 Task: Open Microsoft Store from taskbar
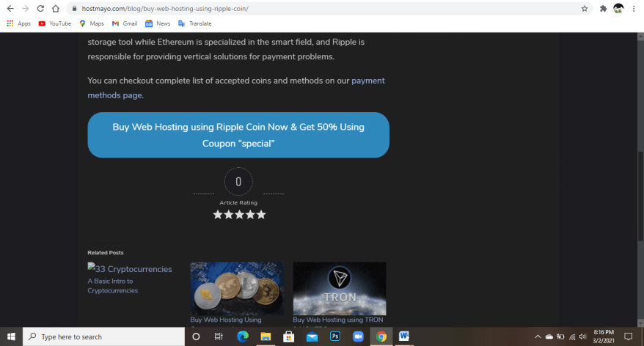[x=289, y=336]
